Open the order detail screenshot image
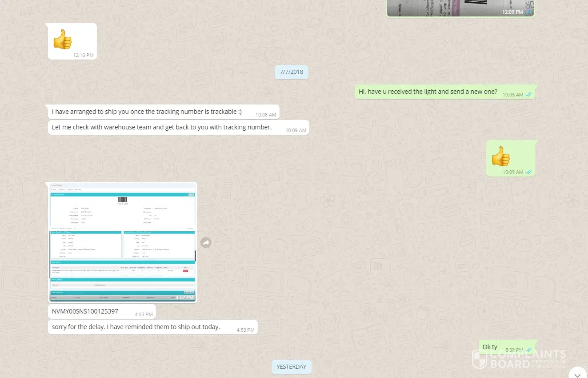588x378 pixels. tap(122, 242)
